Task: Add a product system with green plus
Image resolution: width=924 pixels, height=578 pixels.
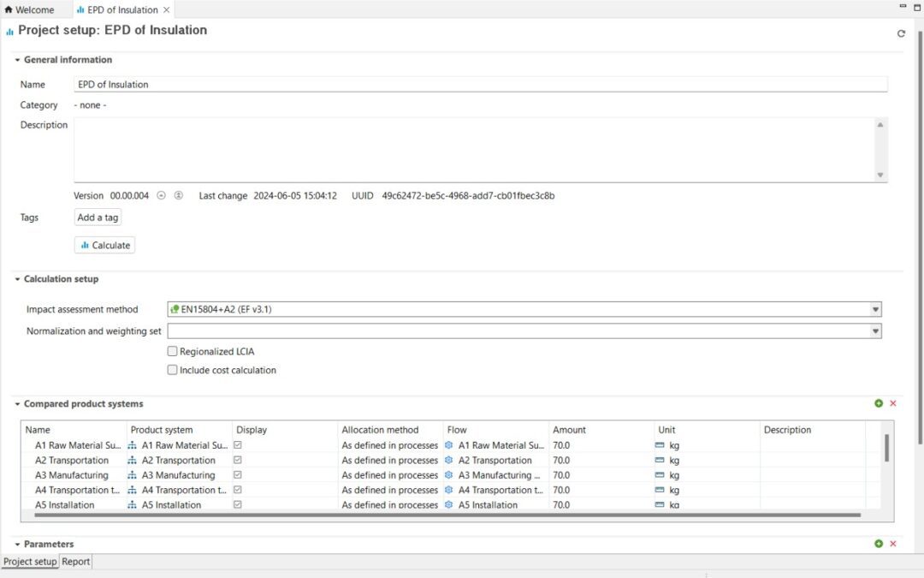Action: (x=879, y=403)
